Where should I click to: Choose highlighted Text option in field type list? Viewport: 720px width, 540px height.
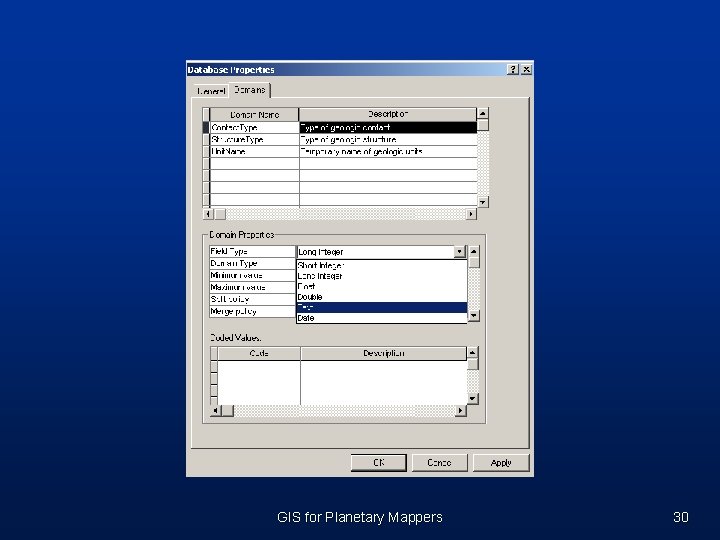(x=381, y=308)
